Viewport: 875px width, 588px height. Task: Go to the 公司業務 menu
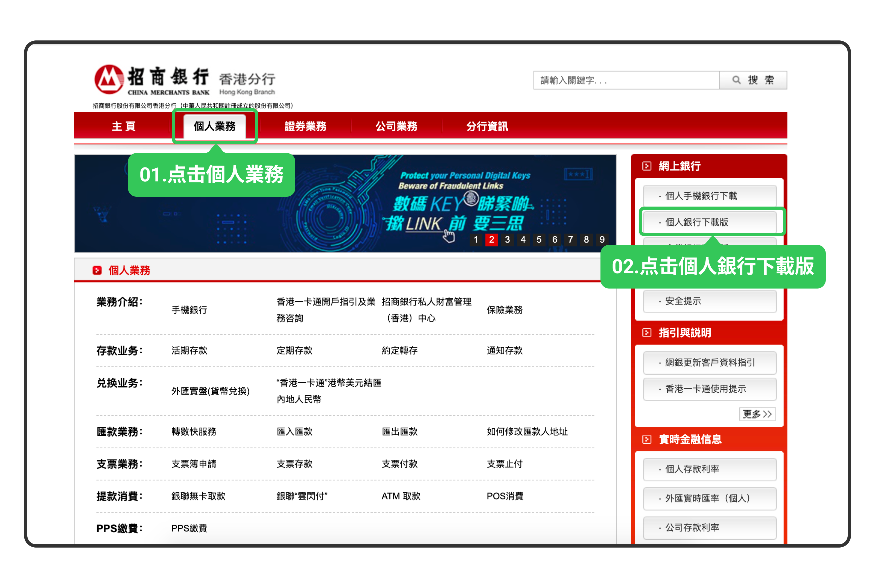tap(396, 127)
